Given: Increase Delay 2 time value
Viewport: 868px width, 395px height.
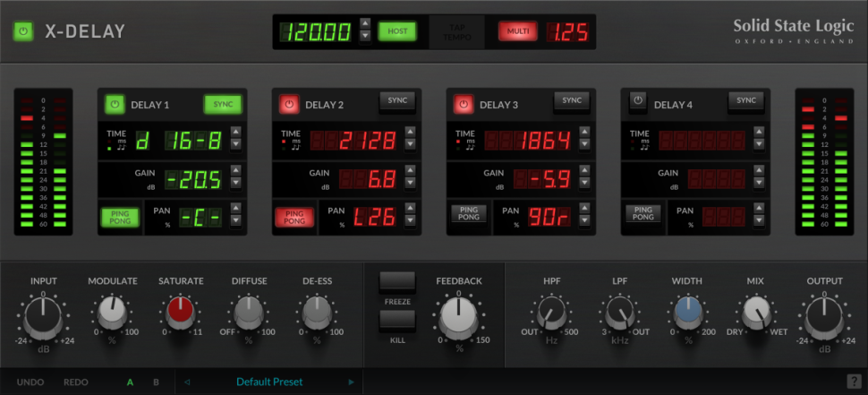Looking at the screenshot, I should point(410,132).
